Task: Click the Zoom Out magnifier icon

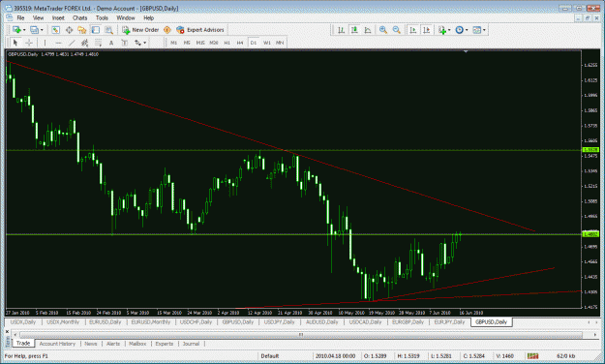Action: [396, 30]
